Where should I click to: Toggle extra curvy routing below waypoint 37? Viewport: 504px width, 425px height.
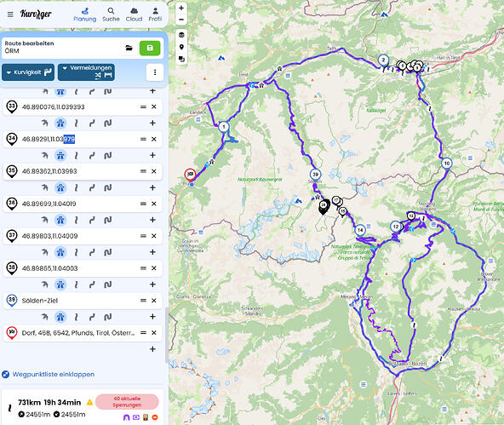tap(107, 252)
